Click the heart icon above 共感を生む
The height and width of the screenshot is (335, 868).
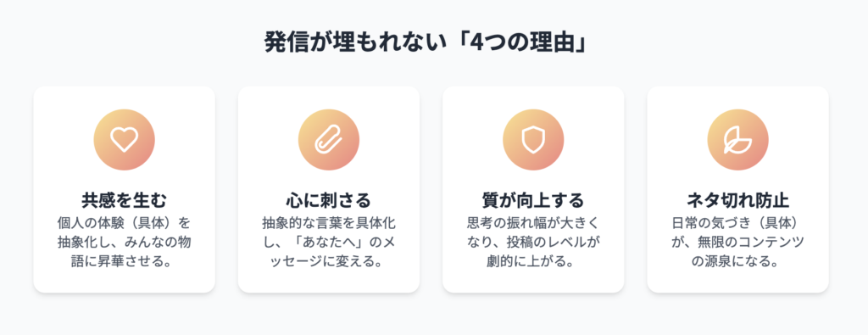coord(124,140)
